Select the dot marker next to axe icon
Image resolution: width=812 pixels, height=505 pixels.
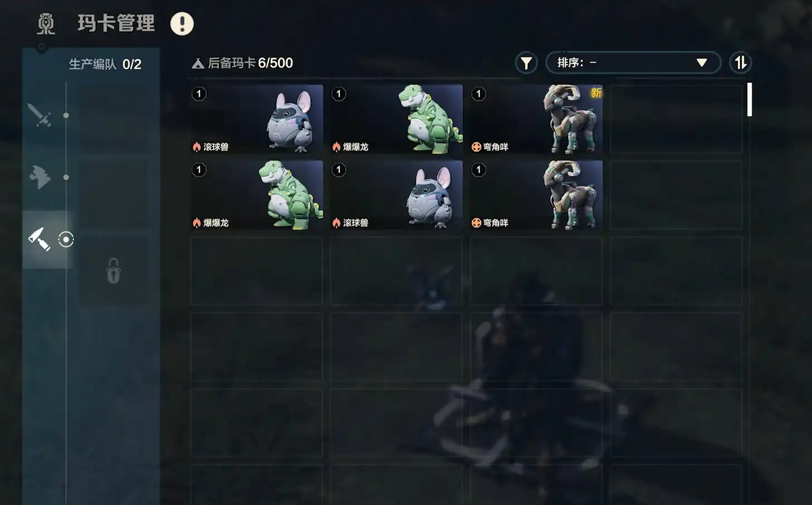(66, 177)
